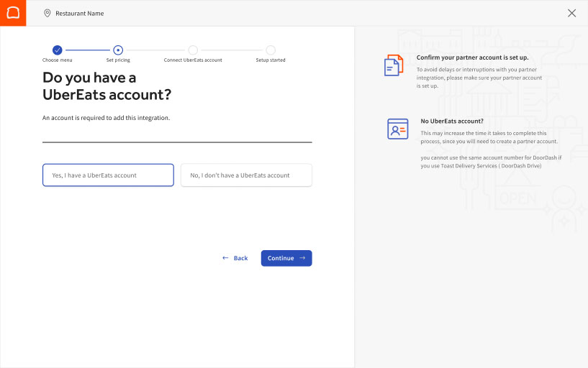Select No, I don't have a UberEats account

246,175
